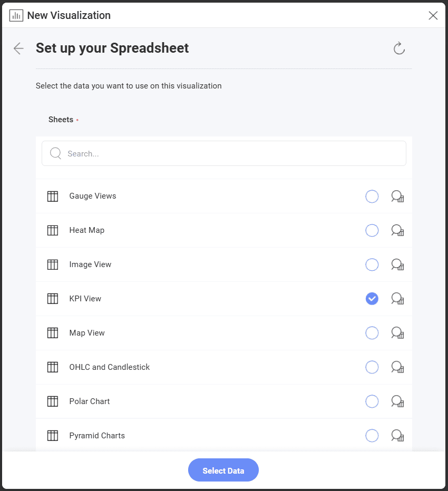Click the Image View sheet row
The image size is (448, 491).
pos(223,264)
